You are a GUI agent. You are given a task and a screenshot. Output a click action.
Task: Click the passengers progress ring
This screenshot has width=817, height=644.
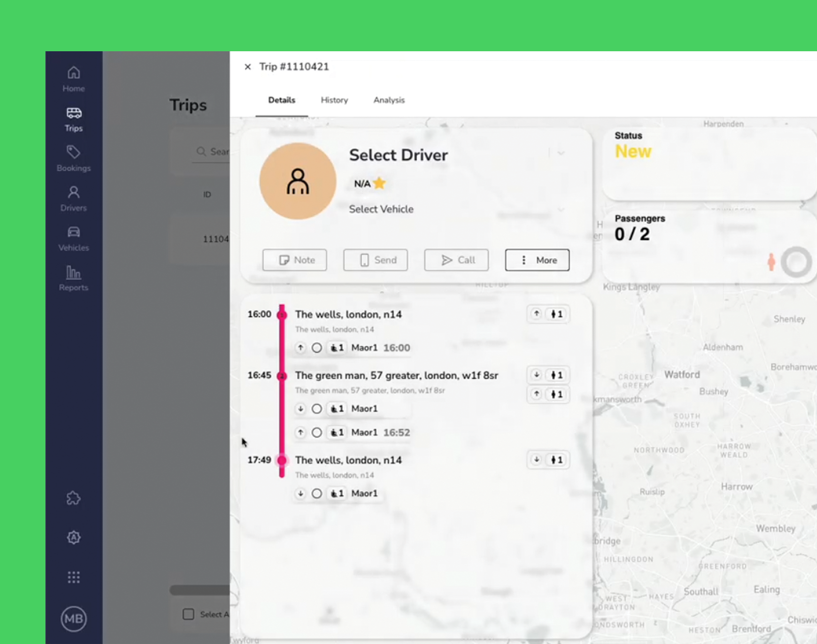[x=796, y=262]
